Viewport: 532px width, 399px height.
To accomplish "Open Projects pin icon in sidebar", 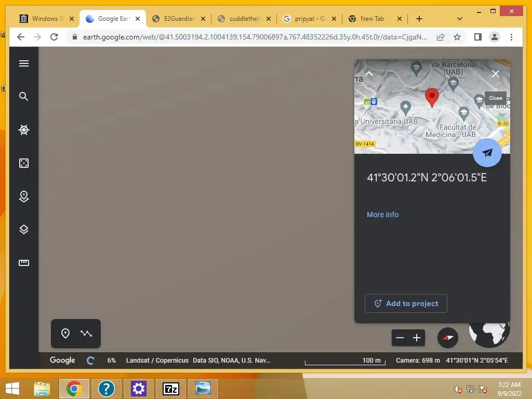I will (x=24, y=196).
